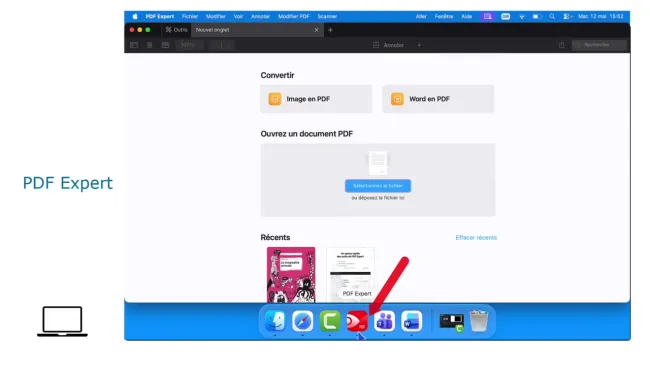
Task: Open the Annoter menu in the menu bar
Action: pyautogui.click(x=260, y=17)
